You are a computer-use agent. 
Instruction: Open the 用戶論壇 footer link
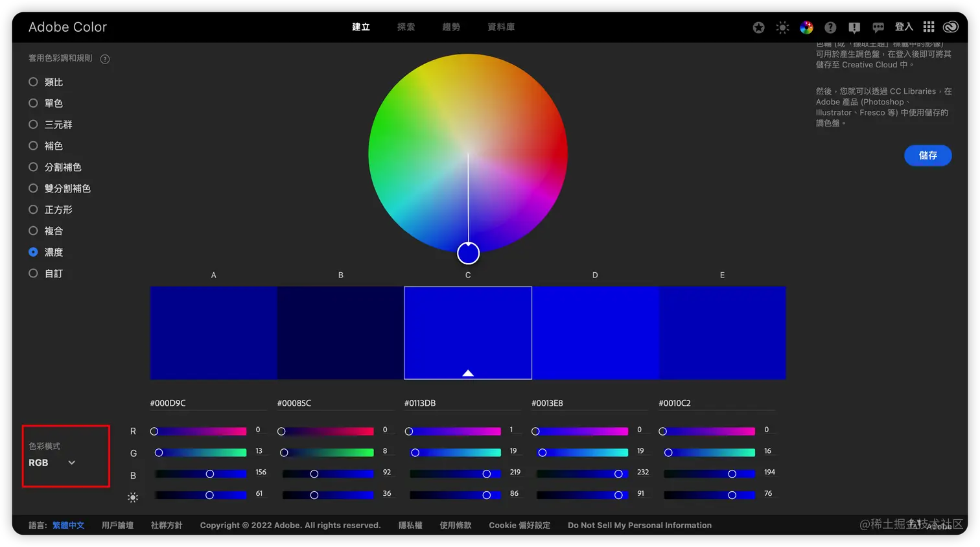click(118, 525)
